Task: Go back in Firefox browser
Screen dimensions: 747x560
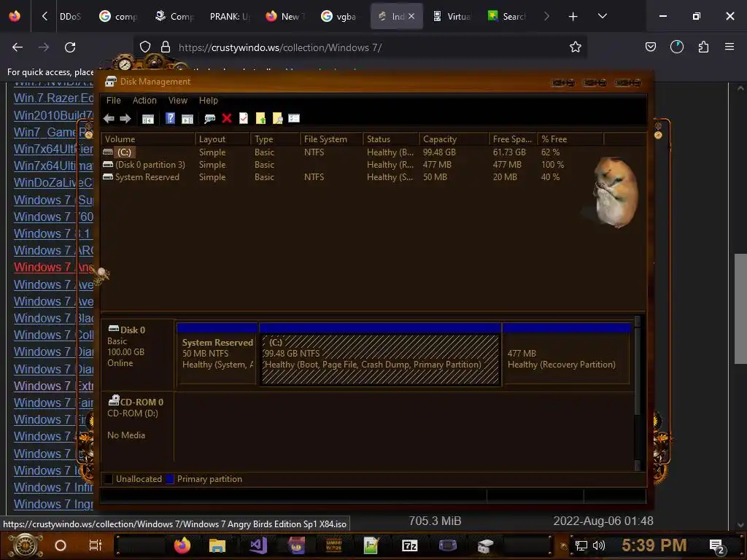Action: [x=18, y=47]
